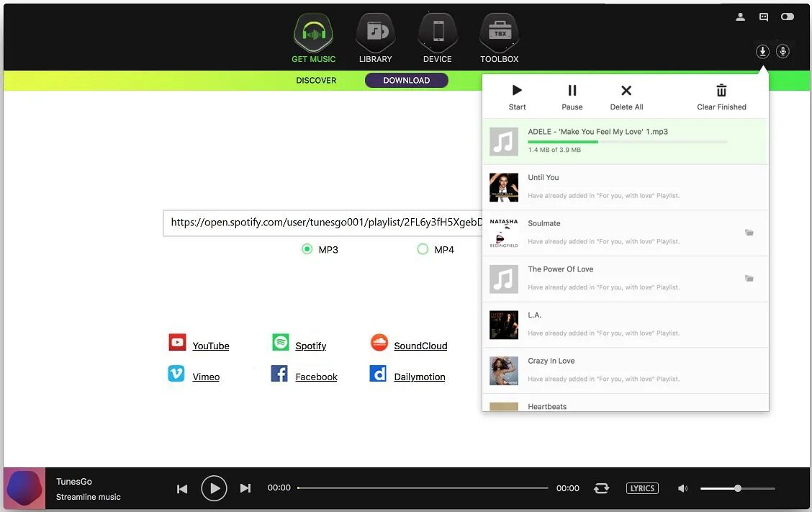
Task: Open the YouTube link
Action: pyautogui.click(x=211, y=346)
